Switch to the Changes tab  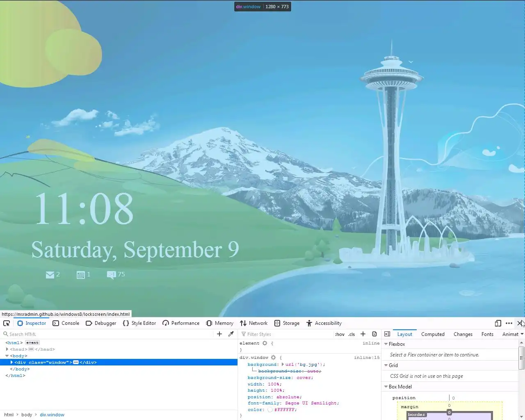[x=463, y=334]
